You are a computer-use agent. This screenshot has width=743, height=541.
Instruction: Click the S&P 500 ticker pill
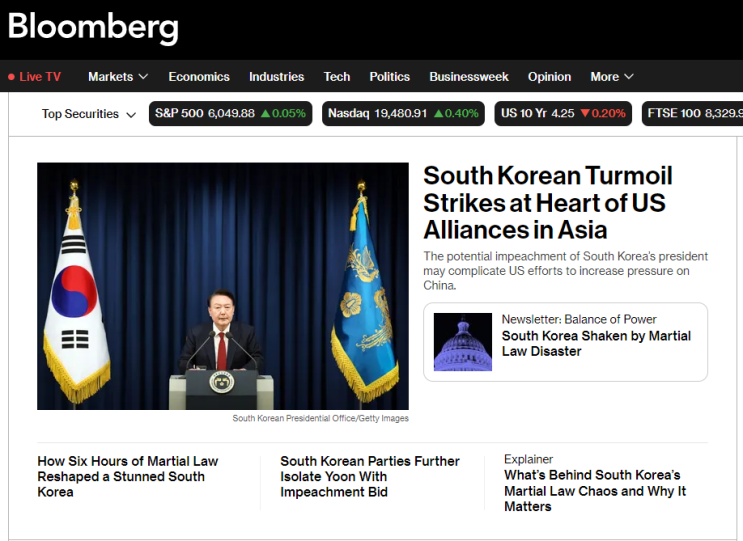coord(230,114)
